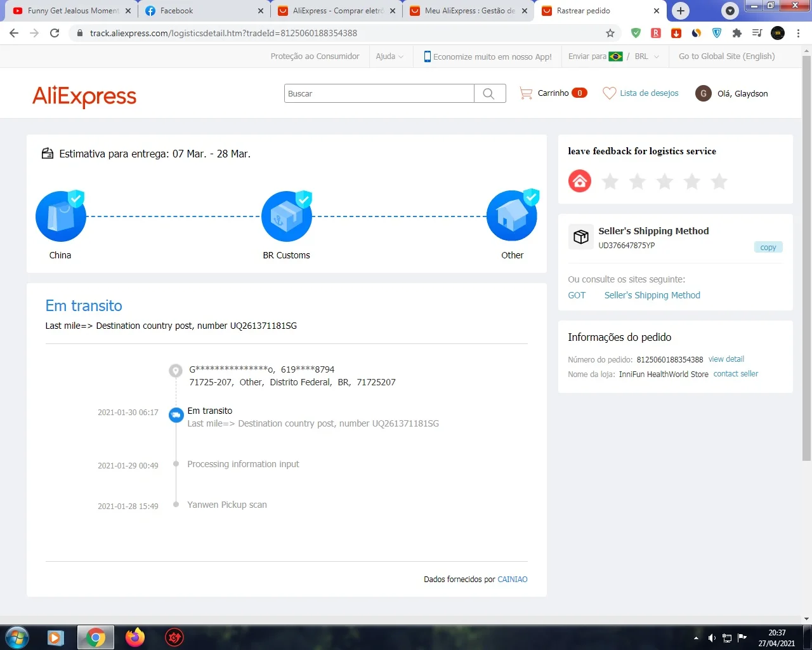Screen dimensions: 812x650
Task: Click the package box icon beside Seller's Shipping Method
Action: [580, 237]
